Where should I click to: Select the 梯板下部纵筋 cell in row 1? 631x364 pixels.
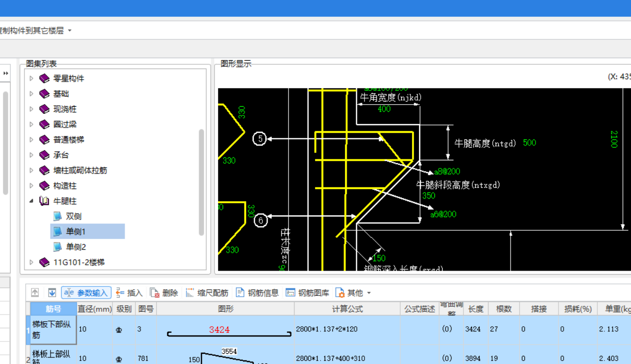pyautogui.click(x=54, y=330)
